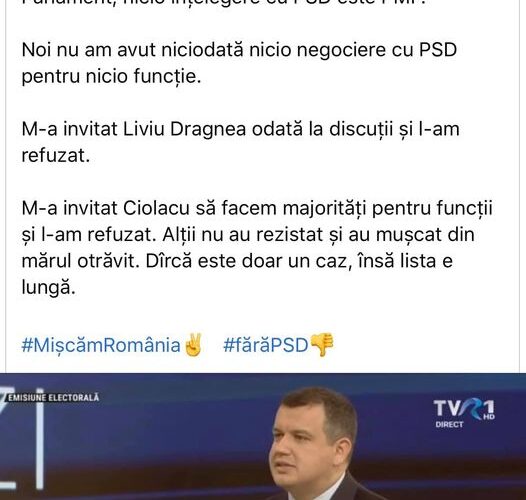This screenshot has height=500, width=526.
Task: Click the EMISIUNE ELECTORALĂ banner
Action: (53, 398)
